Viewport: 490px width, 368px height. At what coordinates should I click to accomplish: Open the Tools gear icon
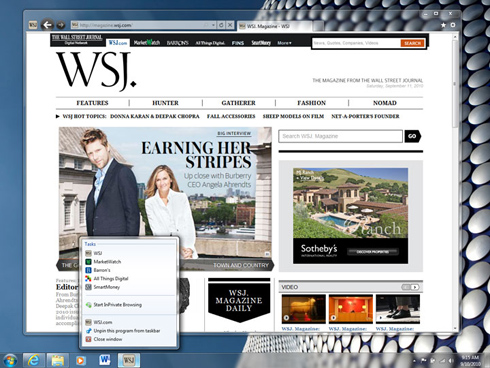(x=453, y=25)
